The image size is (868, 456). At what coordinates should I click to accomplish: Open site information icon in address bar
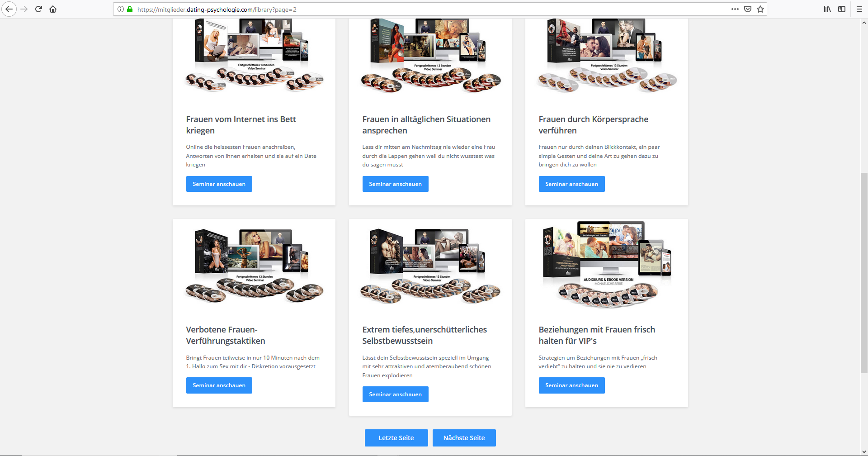121,9
